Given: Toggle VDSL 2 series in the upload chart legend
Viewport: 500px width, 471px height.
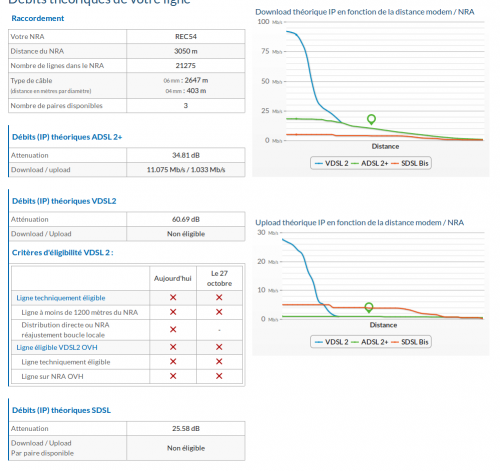Looking at the screenshot, I should (x=332, y=342).
